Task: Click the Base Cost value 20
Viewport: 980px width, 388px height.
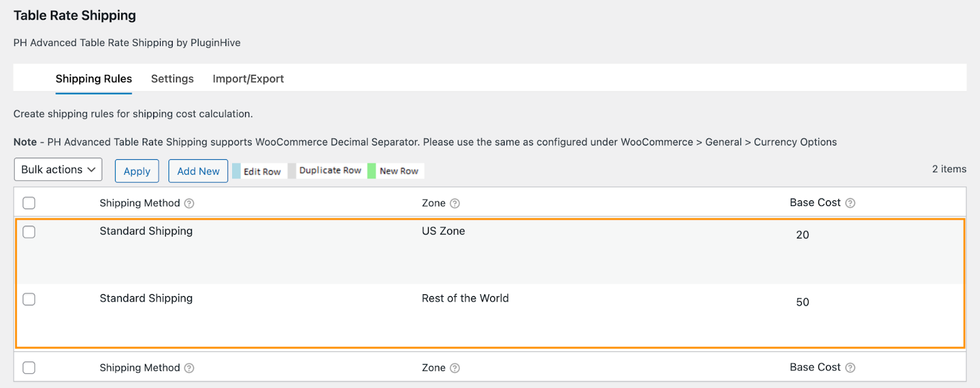Action: [x=802, y=235]
